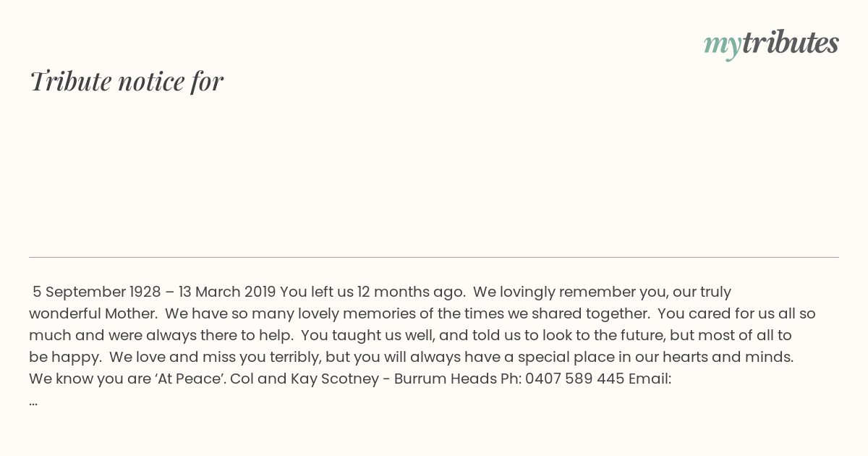The height and width of the screenshot is (456, 868).
Task: Select the "Tribute notice for" heading
Action: pos(127,81)
